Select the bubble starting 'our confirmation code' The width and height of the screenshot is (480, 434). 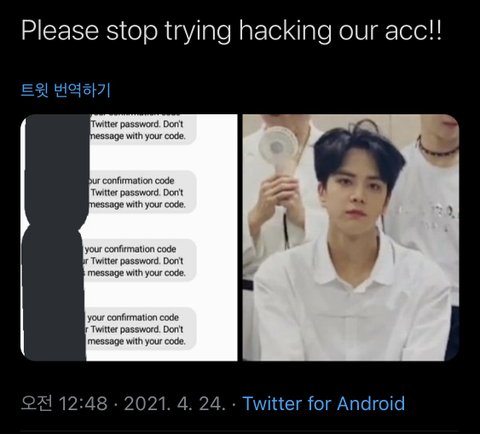142,192
